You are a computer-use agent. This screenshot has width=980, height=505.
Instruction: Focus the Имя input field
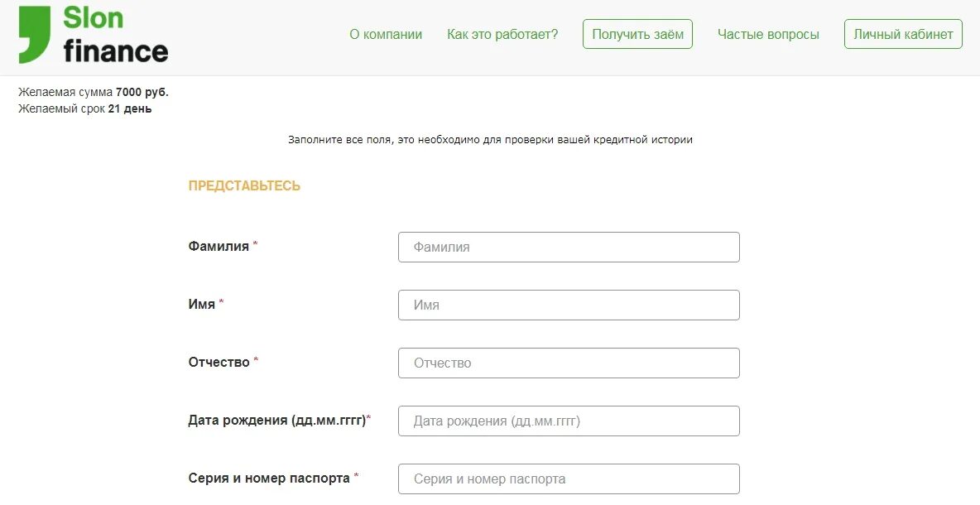[x=569, y=305]
